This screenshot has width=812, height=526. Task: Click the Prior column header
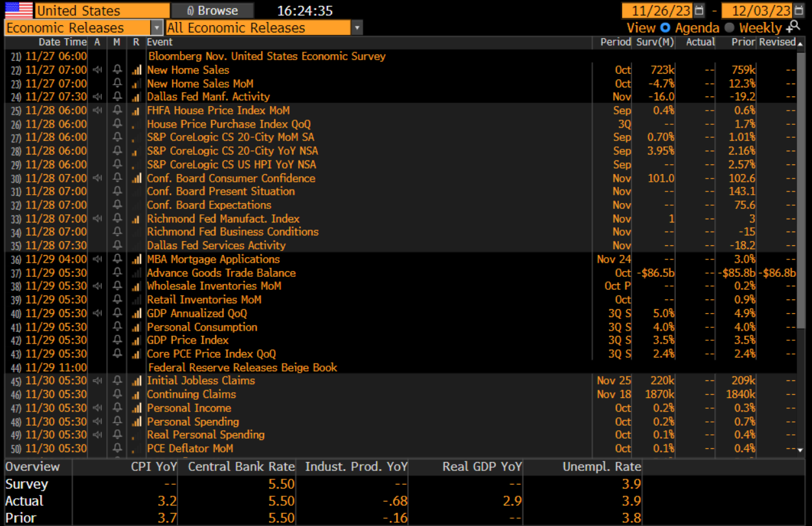coord(742,41)
